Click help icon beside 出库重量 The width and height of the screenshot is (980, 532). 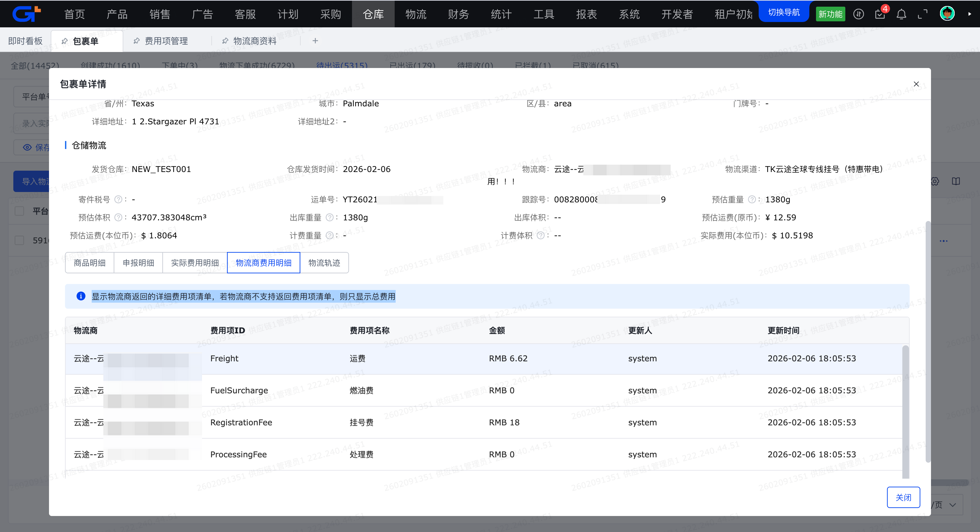329,217
